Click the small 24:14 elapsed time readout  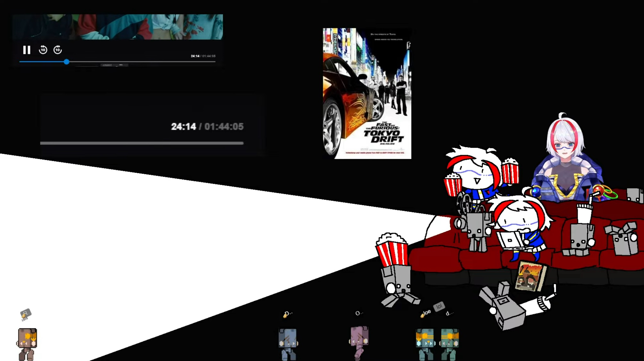click(195, 56)
